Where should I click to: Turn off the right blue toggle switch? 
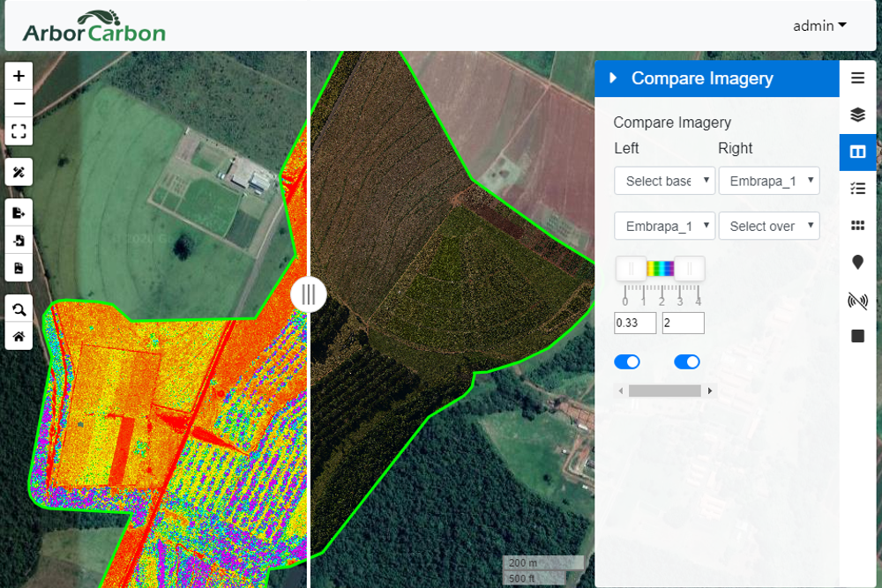pyautogui.click(x=687, y=362)
